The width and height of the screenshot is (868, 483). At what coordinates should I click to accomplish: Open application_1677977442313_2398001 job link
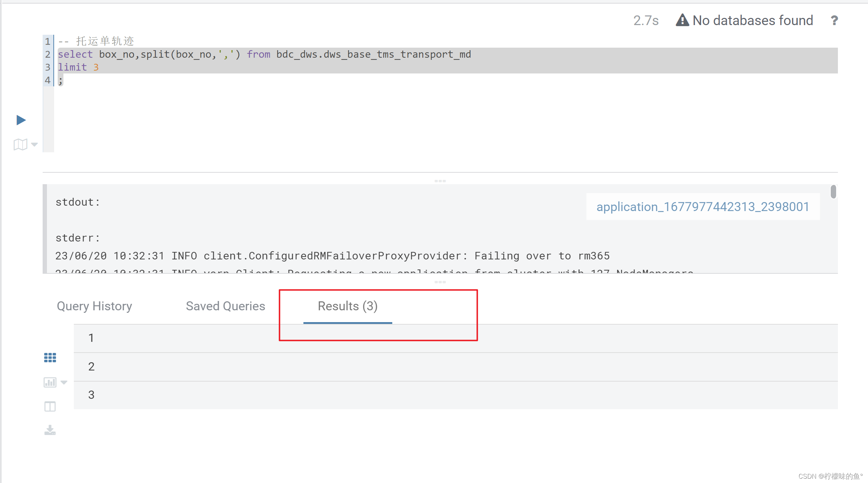pyautogui.click(x=702, y=207)
